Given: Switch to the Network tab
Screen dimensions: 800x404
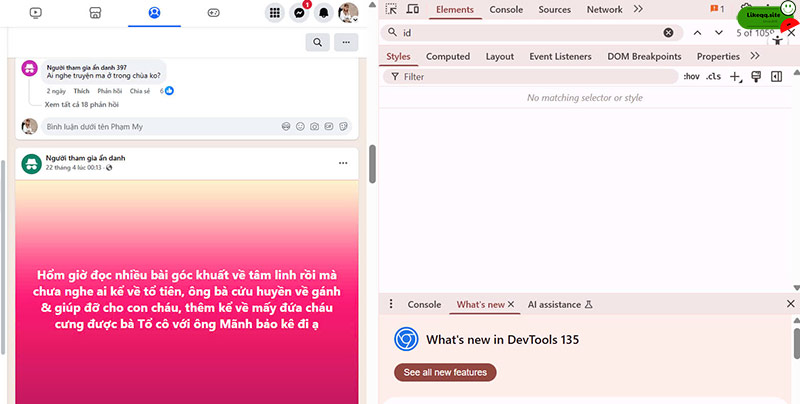Looking at the screenshot, I should (605, 10).
